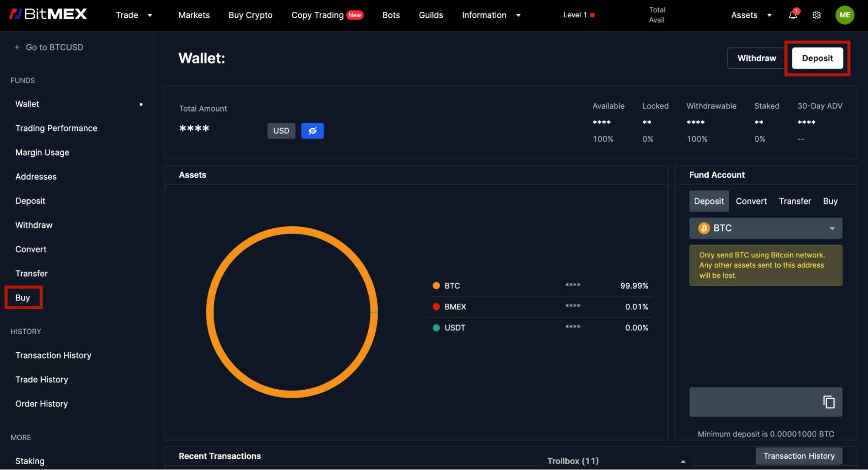Click the orange BTC legend dot

click(x=436, y=286)
